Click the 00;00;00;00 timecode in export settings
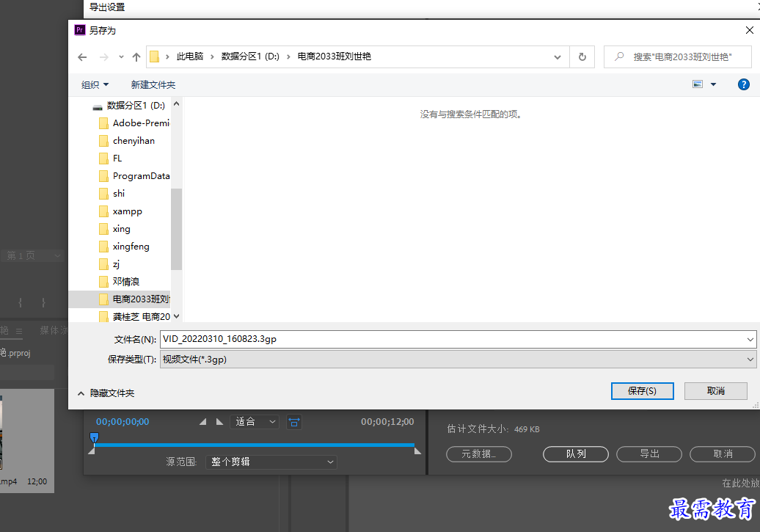The image size is (760, 532). tap(123, 422)
